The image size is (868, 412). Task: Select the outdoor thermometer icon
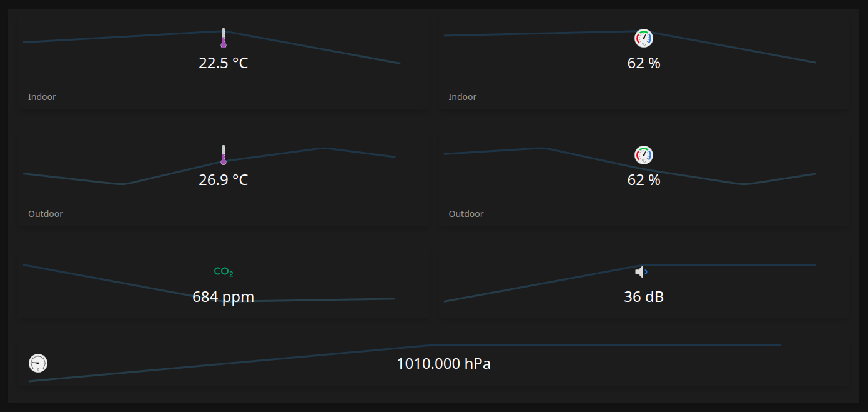pyautogui.click(x=223, y=154)
